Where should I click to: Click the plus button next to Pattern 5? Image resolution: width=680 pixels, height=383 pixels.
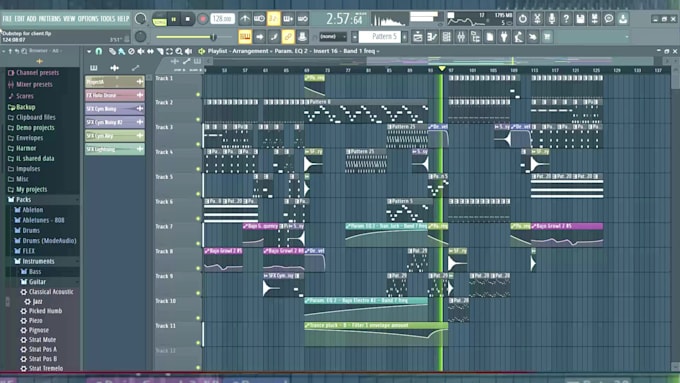pos(405,37)
